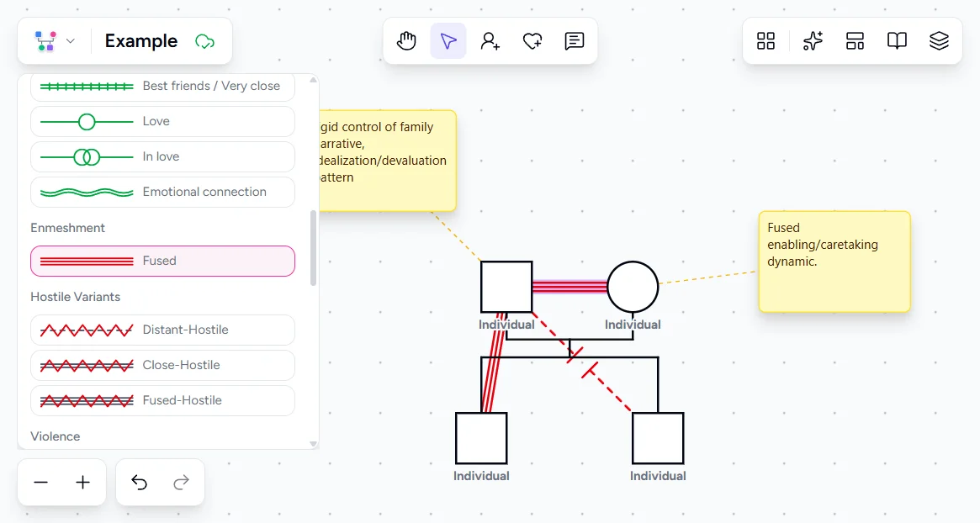The image size is (980, 523).
Task: Click the 'Fused enabling/caretaking dynamic' sticky note
Action: (x=834, y=261)
